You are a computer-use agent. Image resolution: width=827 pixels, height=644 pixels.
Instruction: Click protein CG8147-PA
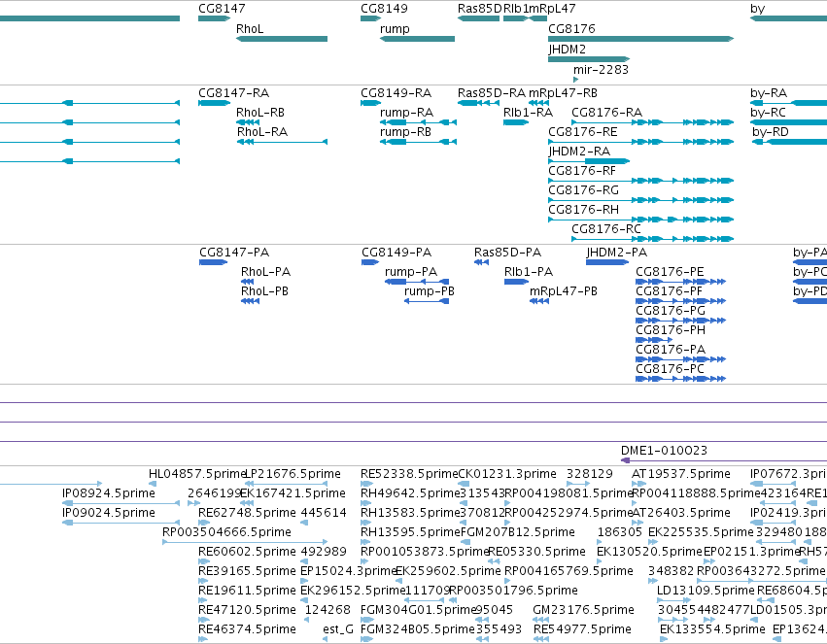tap(214, 262)
